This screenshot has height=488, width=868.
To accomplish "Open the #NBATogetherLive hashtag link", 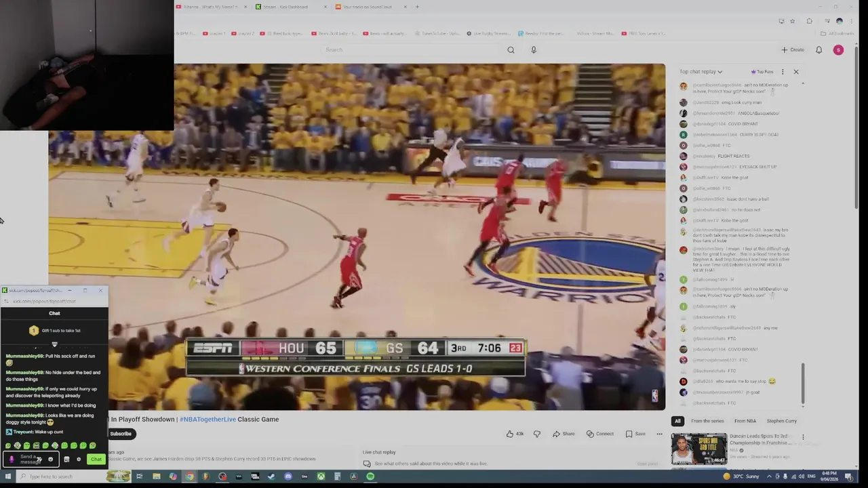I will click(x=208, y=420).
